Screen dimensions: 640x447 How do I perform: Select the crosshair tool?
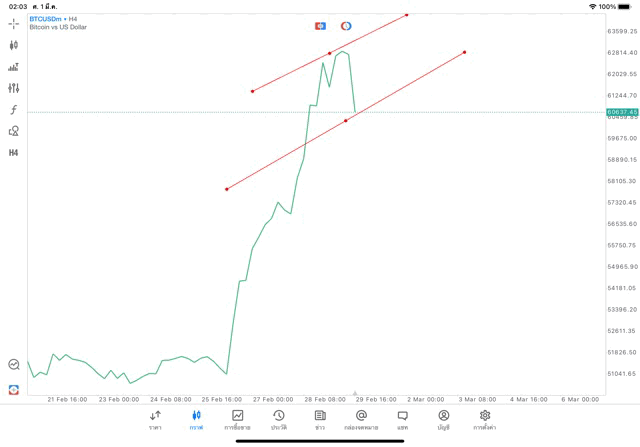(14, 23)
